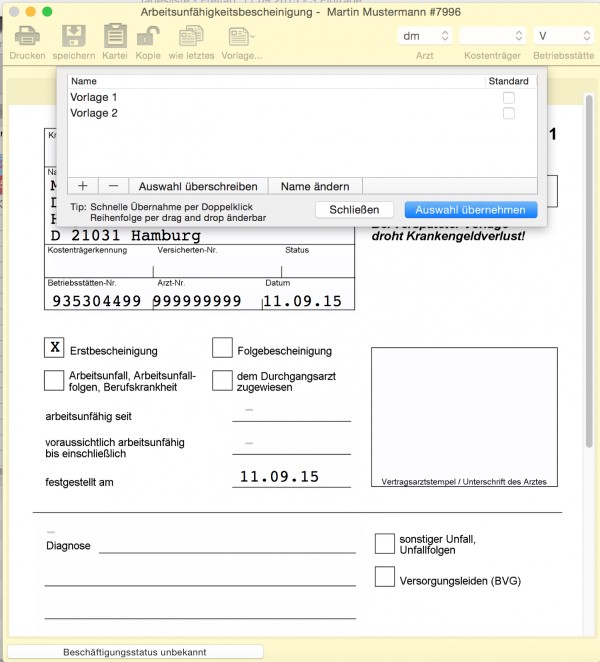The width and height of the screenshot is (600, 662).
Task: Open the Betriebsstätte dropdown showing V
Action: (x=563, y=36)
